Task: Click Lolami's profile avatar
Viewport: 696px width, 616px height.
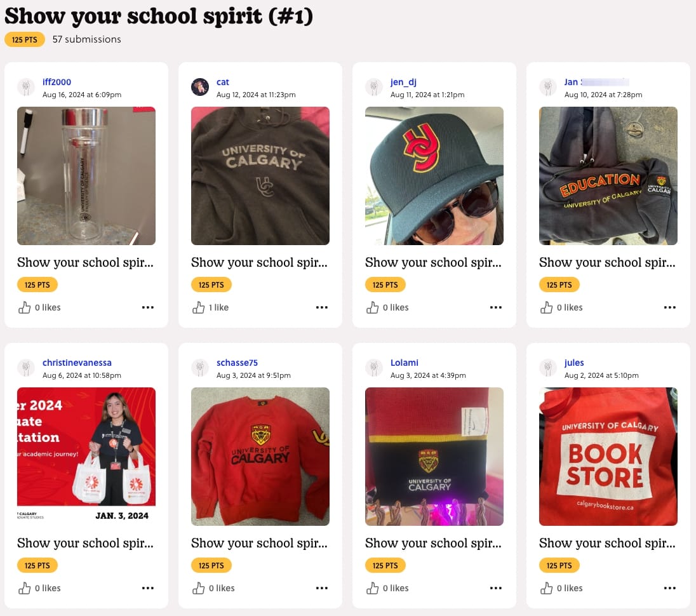Action: (374, 368)
